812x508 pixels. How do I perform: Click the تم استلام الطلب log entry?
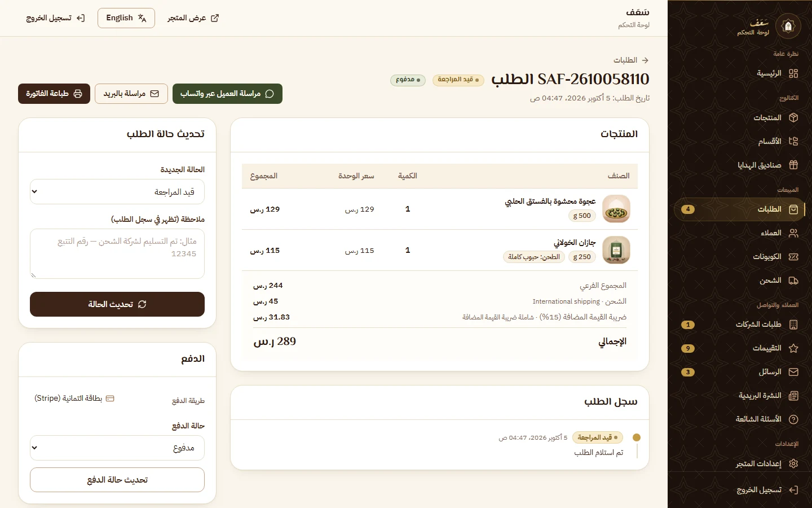tap(599, 453)
